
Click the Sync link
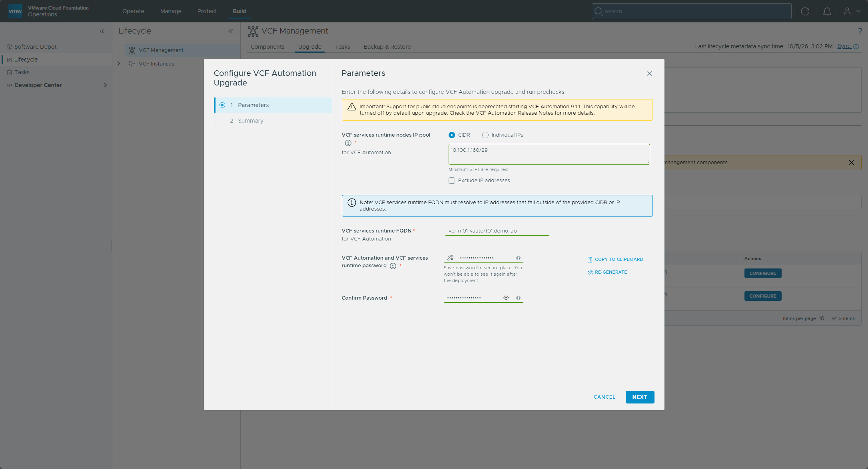coord(844,46)
